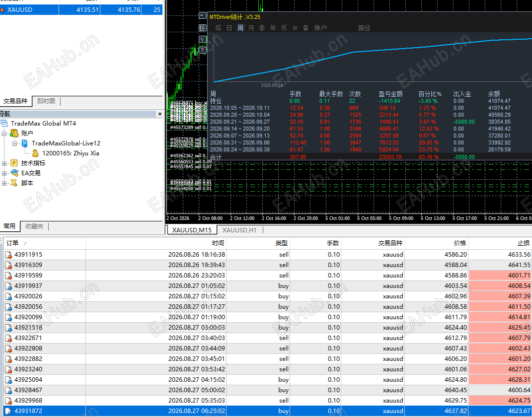Image resolution: width=532 pixels, height=417 pixels.
Task: Open the 路径 path tab in MTDriver
Action: pos(364,28)
